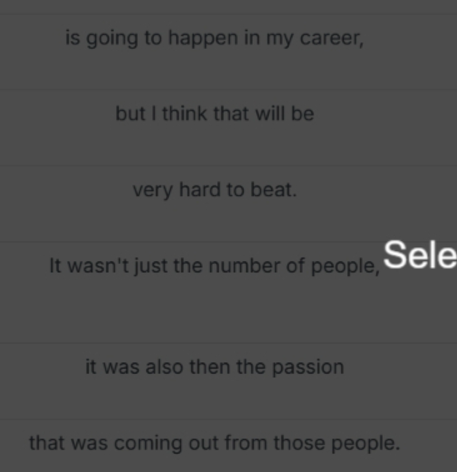Image resolution: width=457 pixels, height=472 pixels.
Task: Click the word "passion" in the fifth row
Action: 308,368
